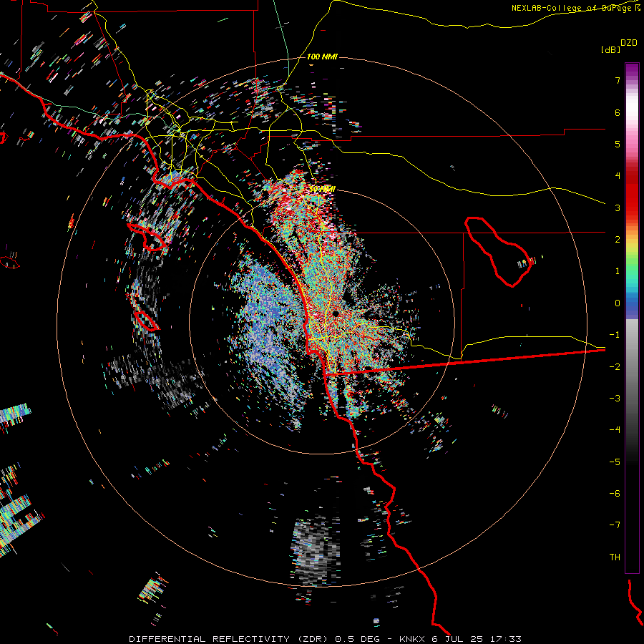Pick the gray band near -2 dB

632,366
